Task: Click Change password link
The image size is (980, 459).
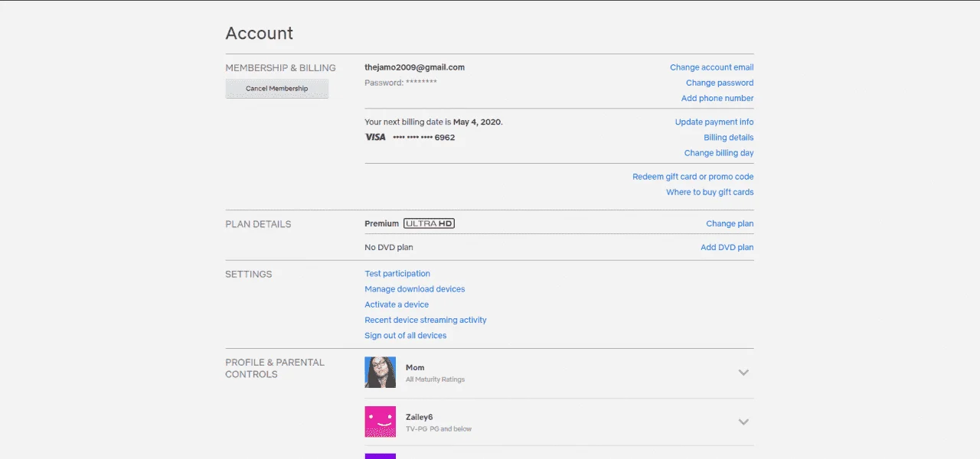Action: (720, 83)
